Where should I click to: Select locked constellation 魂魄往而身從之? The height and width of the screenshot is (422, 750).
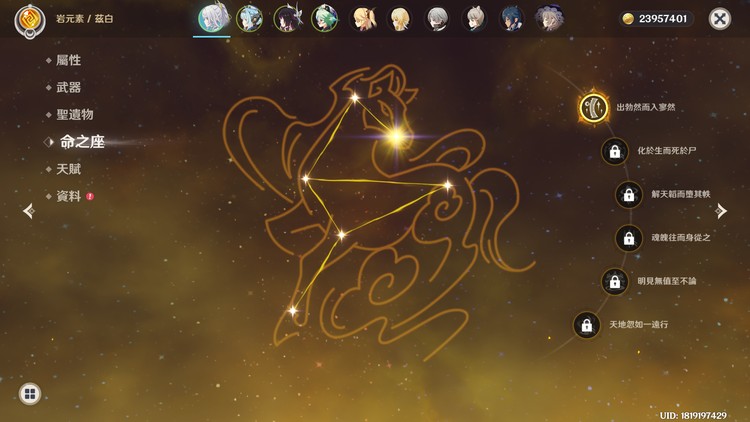click(x=628, y=238)
